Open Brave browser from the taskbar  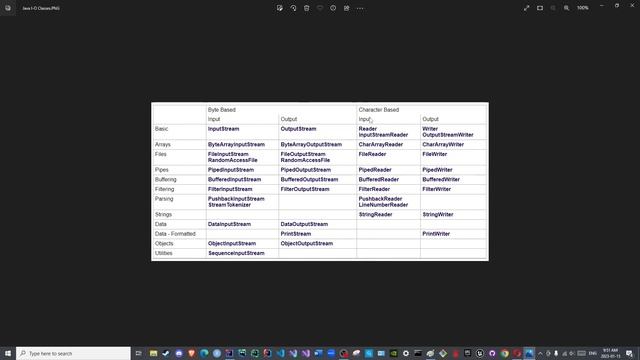point(191,353)
